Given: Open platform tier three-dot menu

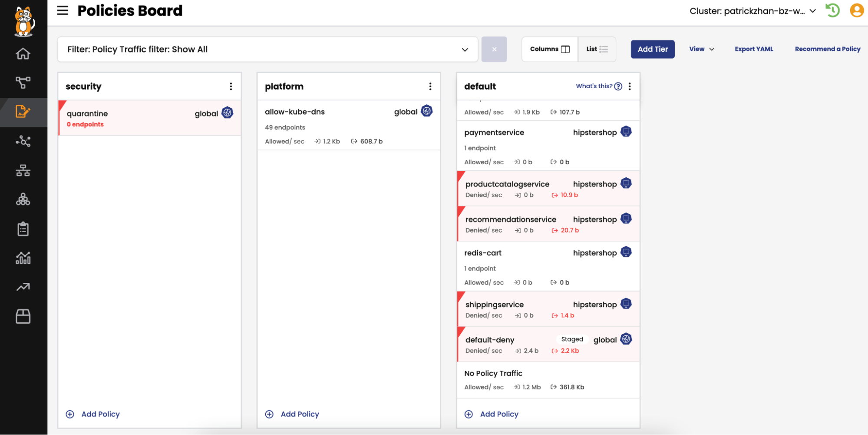Looking at the screenshot, I should pyautogui.click(x=430, y=86).
